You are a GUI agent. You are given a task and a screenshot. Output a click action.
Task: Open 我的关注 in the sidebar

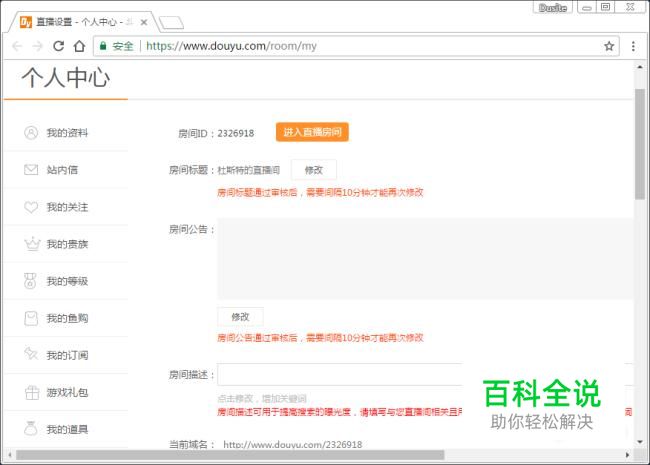click(x=66, y=207)
